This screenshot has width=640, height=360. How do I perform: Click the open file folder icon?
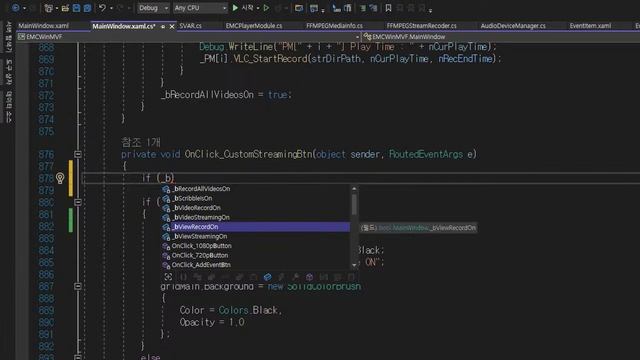click(65, 8)
